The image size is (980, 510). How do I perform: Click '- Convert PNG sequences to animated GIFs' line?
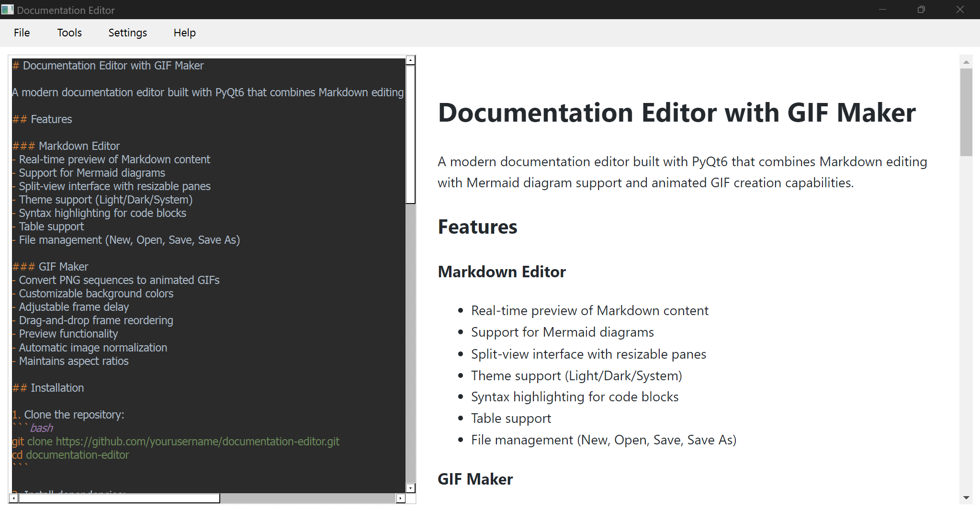coord(116,280)
